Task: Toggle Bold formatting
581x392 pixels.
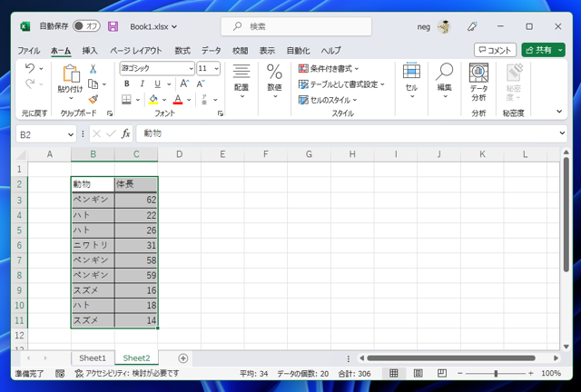Action: 127,84
